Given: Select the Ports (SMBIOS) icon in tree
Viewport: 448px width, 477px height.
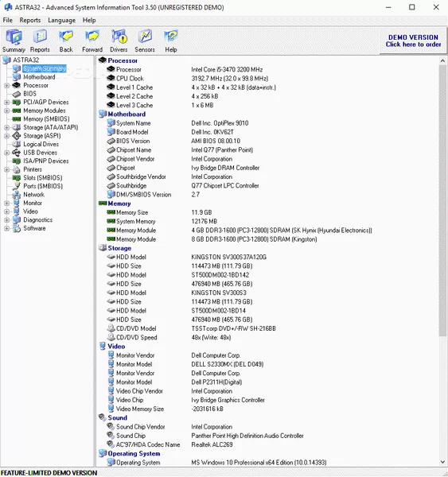Looking at the screenshot, I should coord(17,186).
